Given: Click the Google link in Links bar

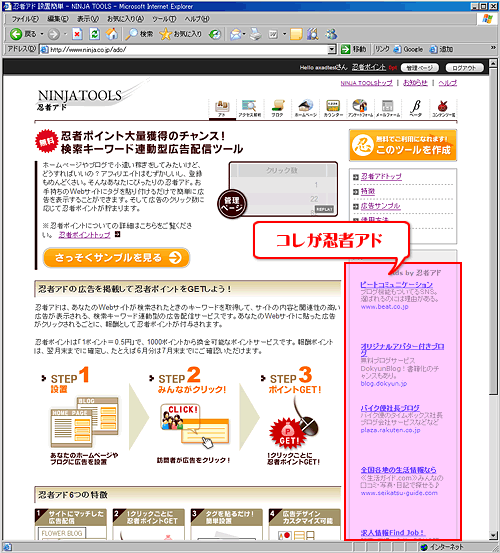Looking at the screenshot, I should (408, 49).
